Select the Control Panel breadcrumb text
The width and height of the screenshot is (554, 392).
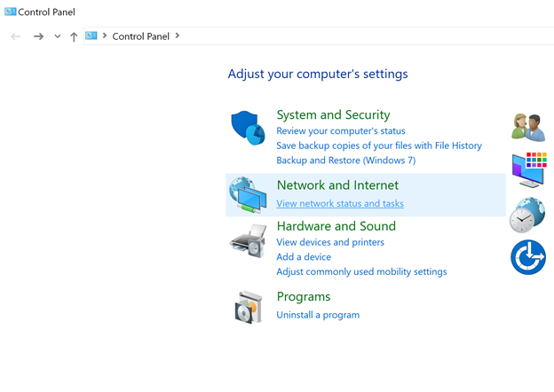140,36
